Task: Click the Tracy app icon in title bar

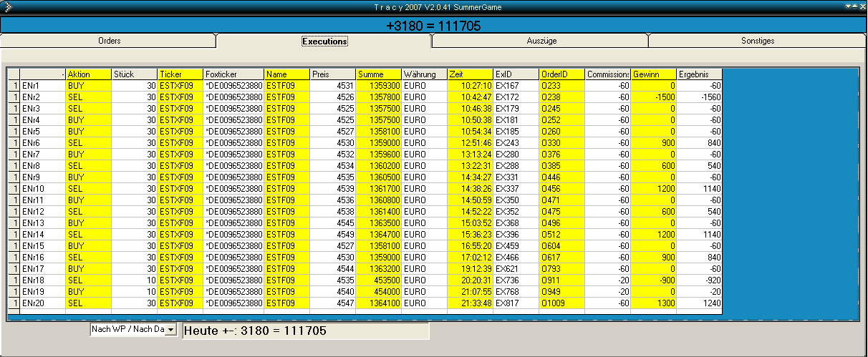Action: (7, 6)
